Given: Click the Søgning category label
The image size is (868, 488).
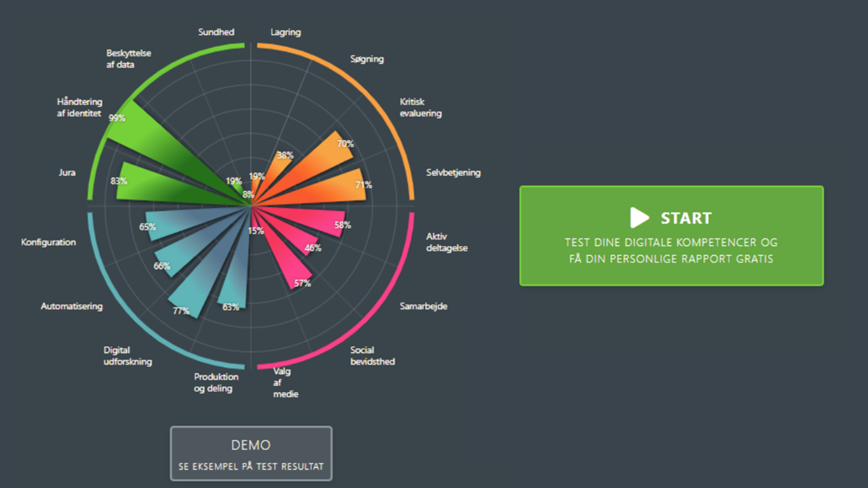Looking at the screenshot, I should (x=367, y=59).
